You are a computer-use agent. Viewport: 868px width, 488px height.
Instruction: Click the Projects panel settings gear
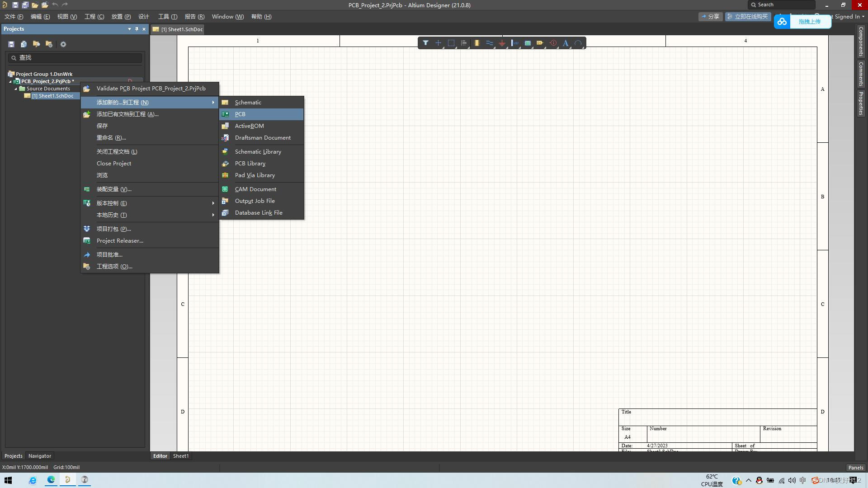point(63,44)
